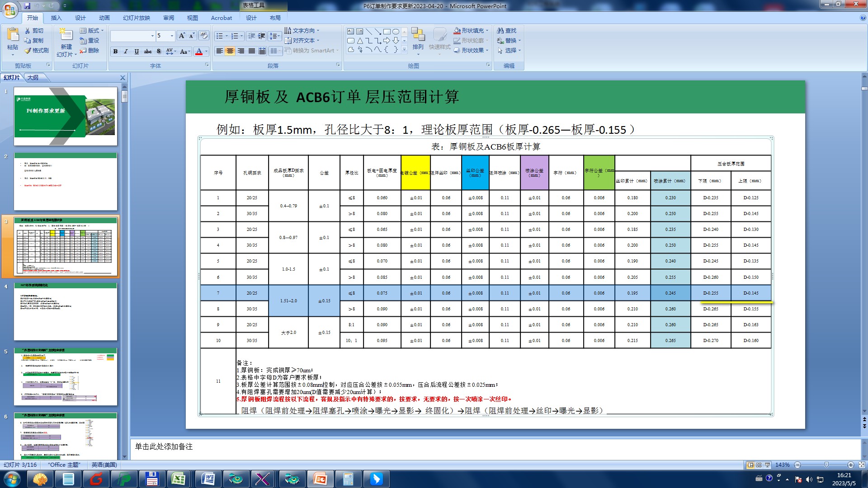The image size is (868, 488).
Task: Toggle center text alignment
Action: coord(230,51)
